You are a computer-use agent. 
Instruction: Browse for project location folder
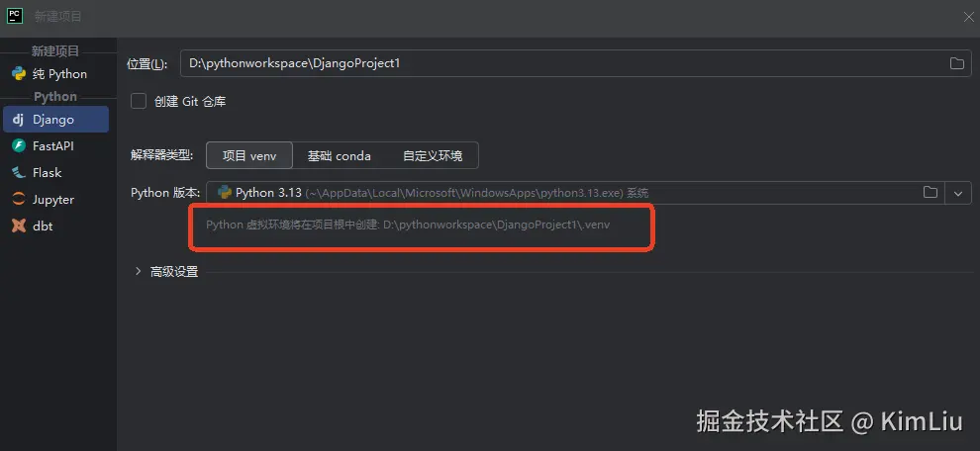click(956, 63)
